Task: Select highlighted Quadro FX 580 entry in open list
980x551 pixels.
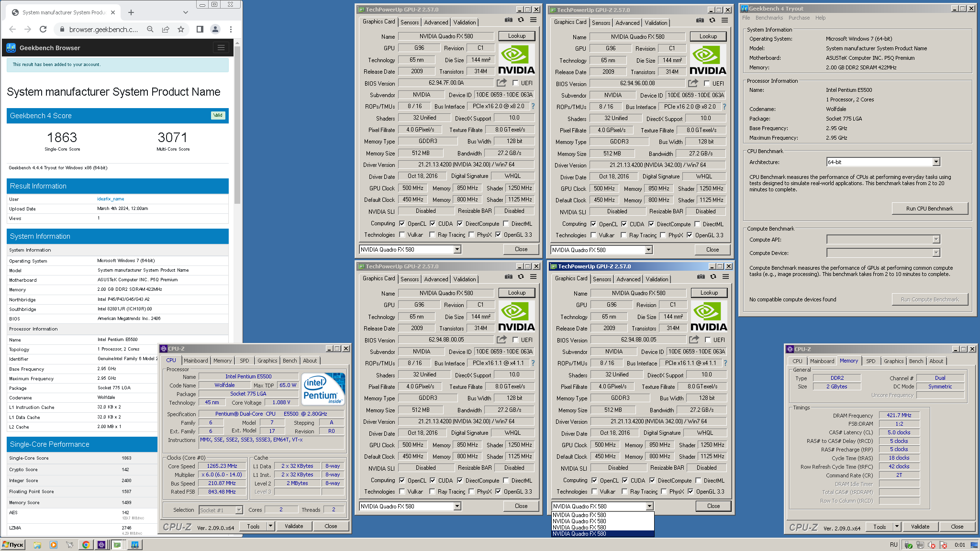Action: pos(602,534)
